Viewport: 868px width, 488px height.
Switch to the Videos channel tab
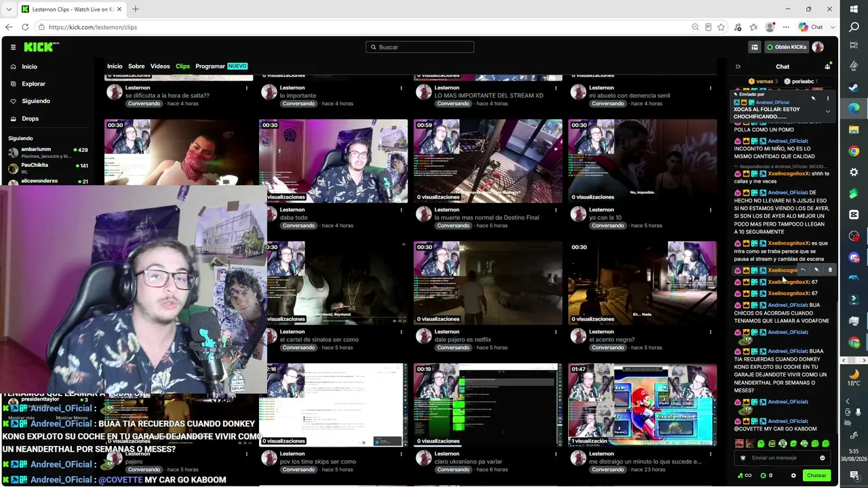(160, 66)
